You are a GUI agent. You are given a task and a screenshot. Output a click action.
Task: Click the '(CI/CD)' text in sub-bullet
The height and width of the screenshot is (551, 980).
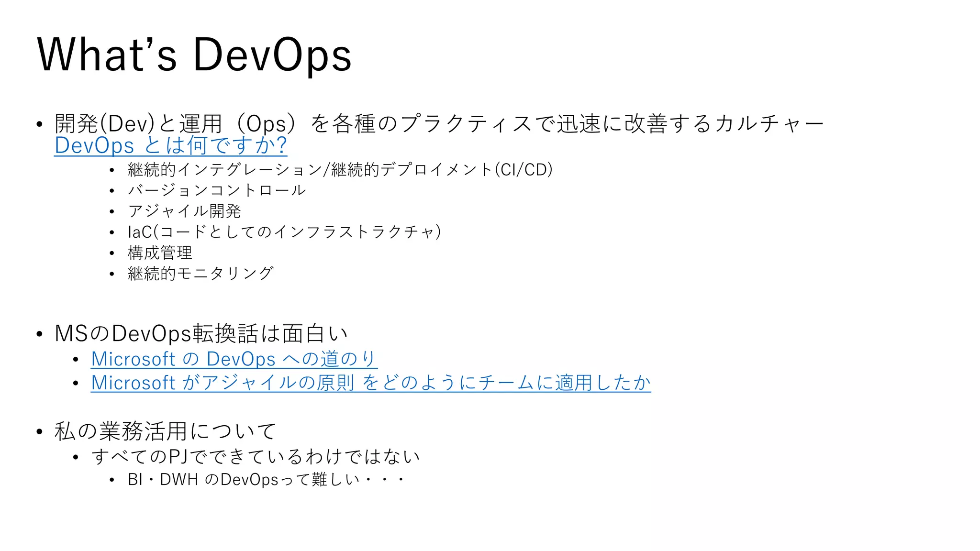point(523,170)
